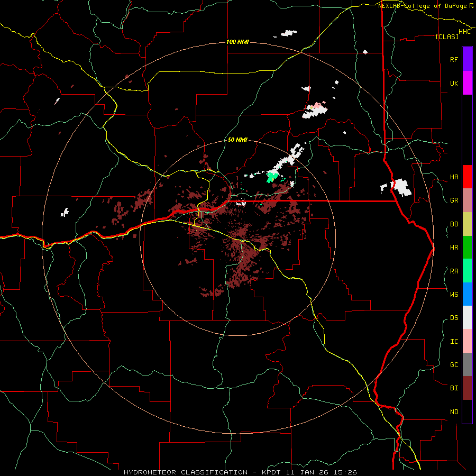Click the large white dry-snow echo by the eastern thick red line

(x=401, y=187)
